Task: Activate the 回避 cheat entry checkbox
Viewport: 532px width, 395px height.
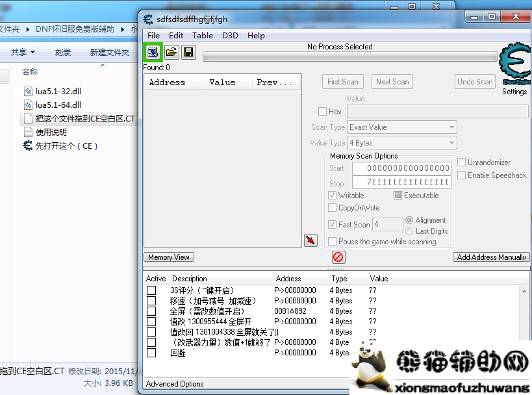Action: 151,353
